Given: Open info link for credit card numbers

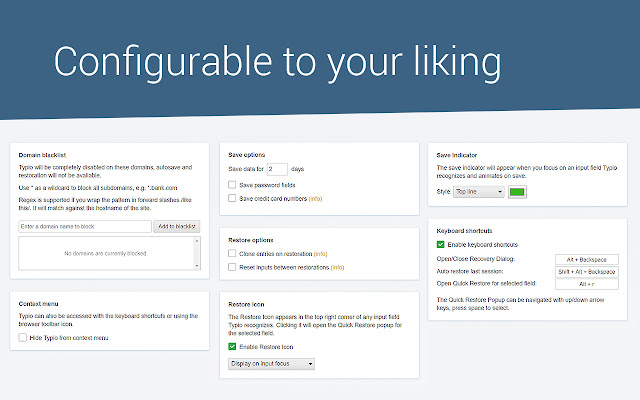Looking at the screenshot, I should [315, 199].
